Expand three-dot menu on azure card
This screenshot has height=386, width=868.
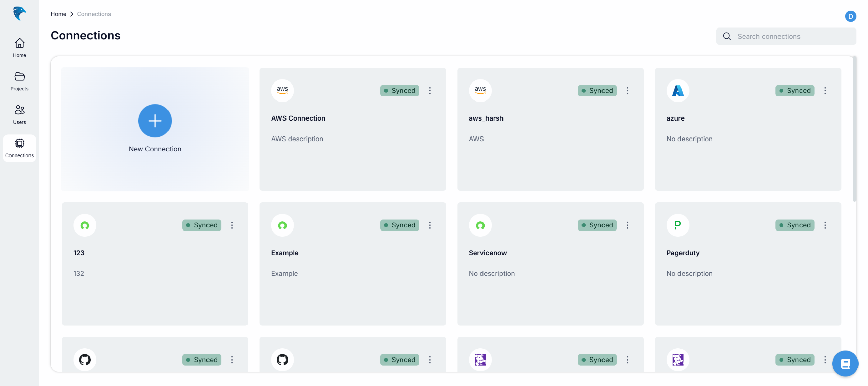pyautogui.click(x=825, y=91)
